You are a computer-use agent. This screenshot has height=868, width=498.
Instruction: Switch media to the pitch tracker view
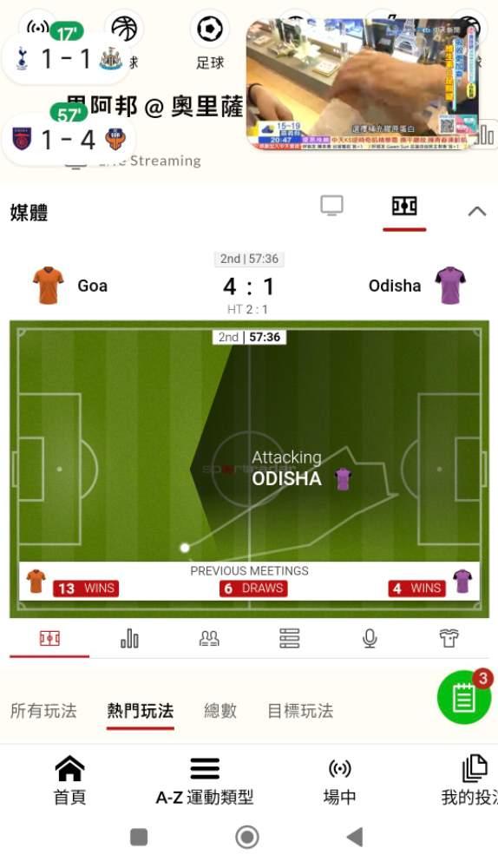click(x=404, y=206)
